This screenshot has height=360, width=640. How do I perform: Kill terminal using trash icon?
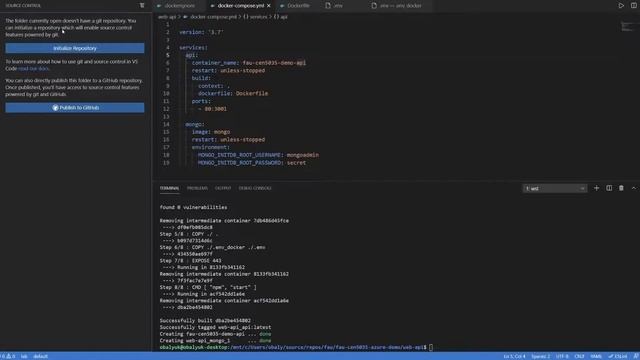coord(621,188)
